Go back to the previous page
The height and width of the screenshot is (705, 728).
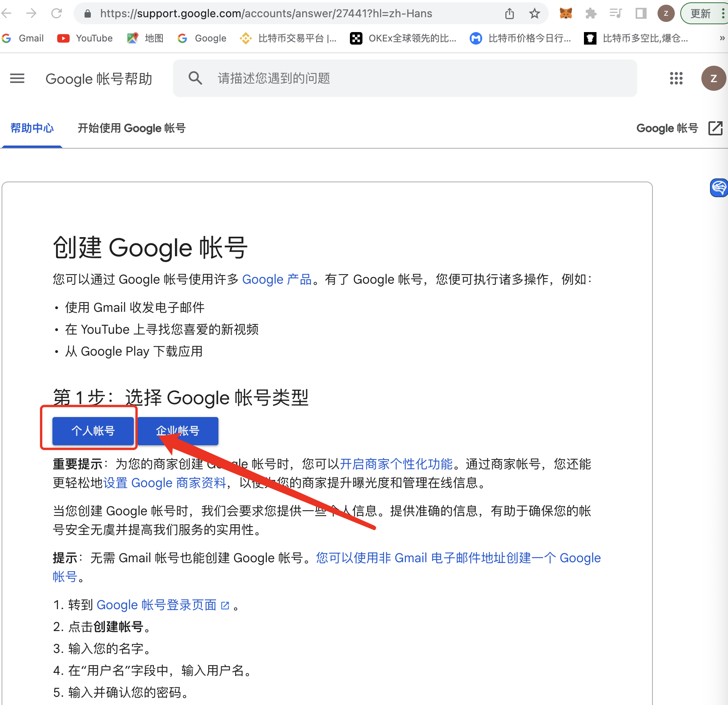[7, 14]
